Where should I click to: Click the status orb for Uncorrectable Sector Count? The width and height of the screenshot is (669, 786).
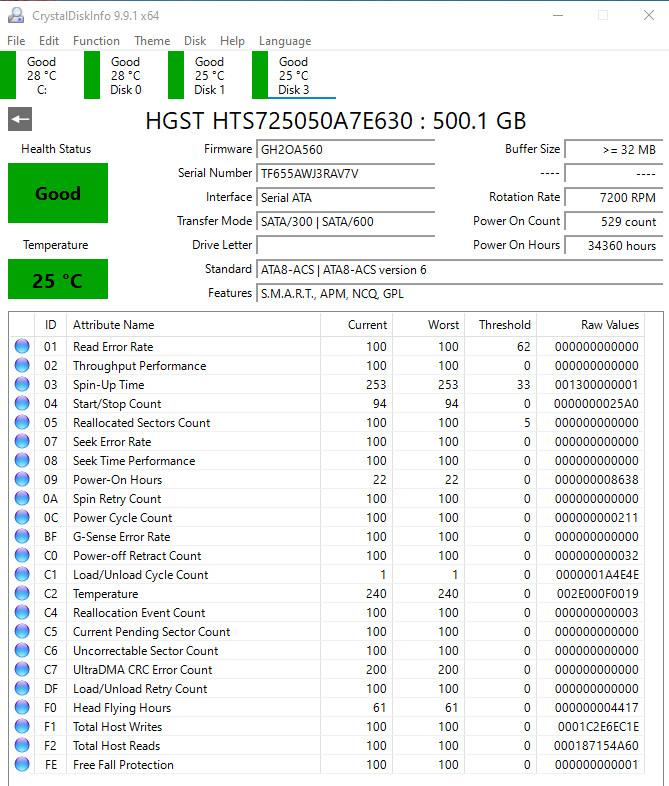[x=22, y=650]
